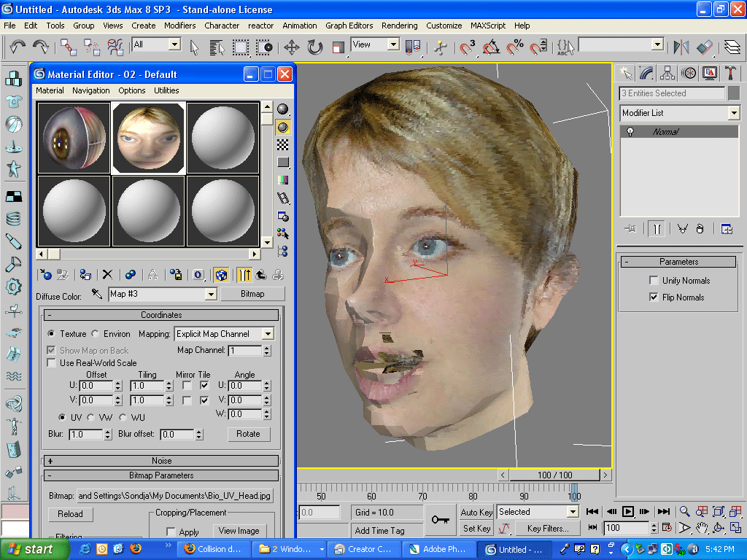Open the Modifier List dropdown
This screenshot has width=747, height=560.
[x=733, y=113]
